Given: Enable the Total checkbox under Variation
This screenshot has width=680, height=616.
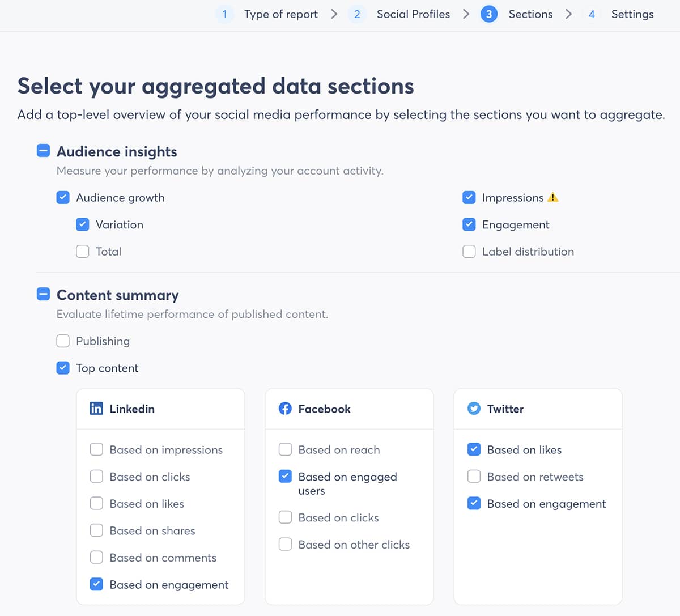Looking at the screenshot, I should [82, 251].
